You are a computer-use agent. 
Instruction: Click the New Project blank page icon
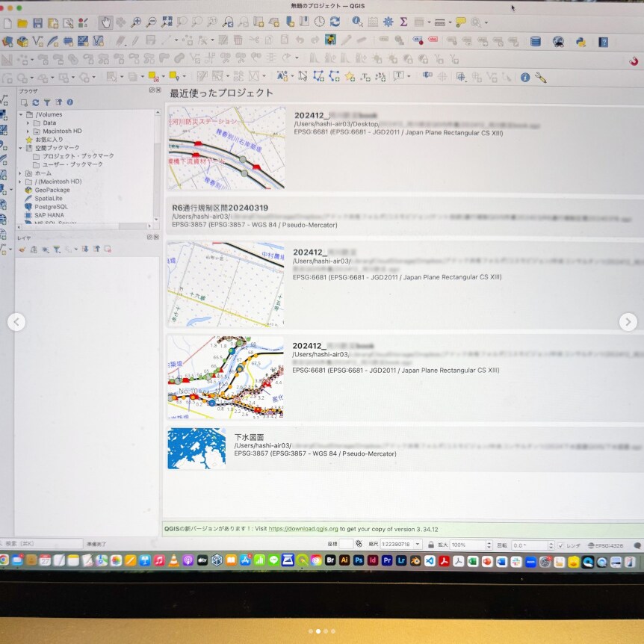pos(7,23)
